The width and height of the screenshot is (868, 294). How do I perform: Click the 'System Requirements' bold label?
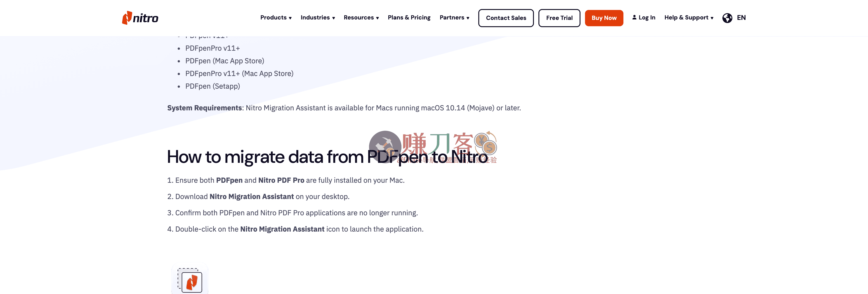[x=205, y=108]
